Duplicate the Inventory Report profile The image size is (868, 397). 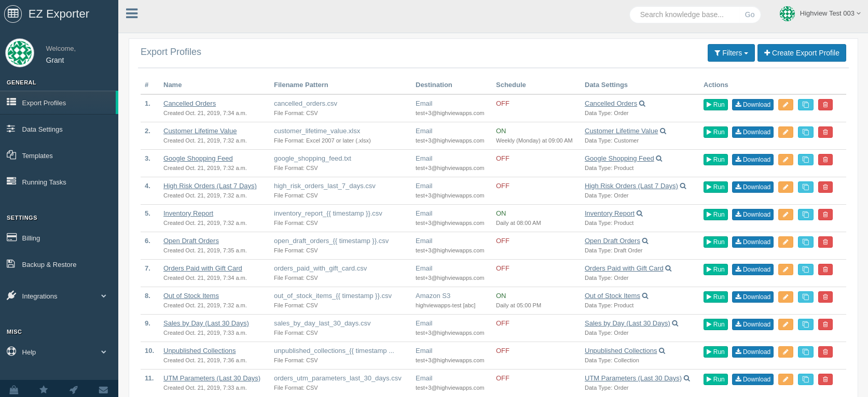805,215
